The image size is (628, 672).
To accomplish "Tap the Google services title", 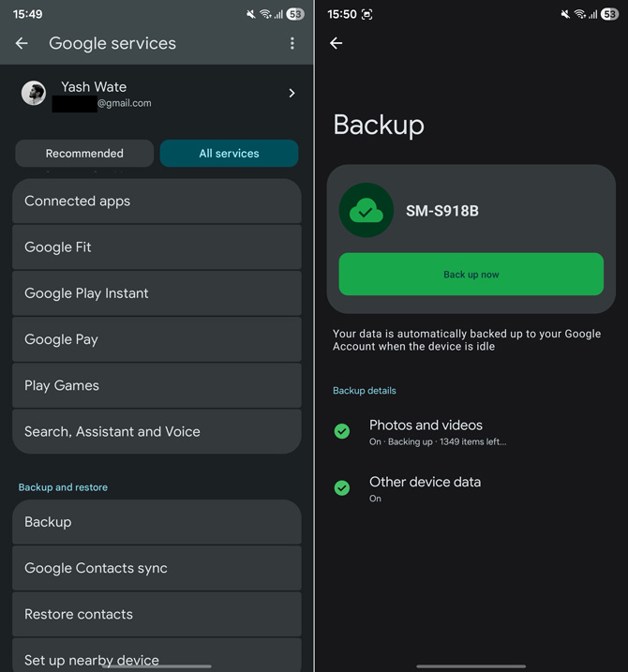I will pos(112,43).
